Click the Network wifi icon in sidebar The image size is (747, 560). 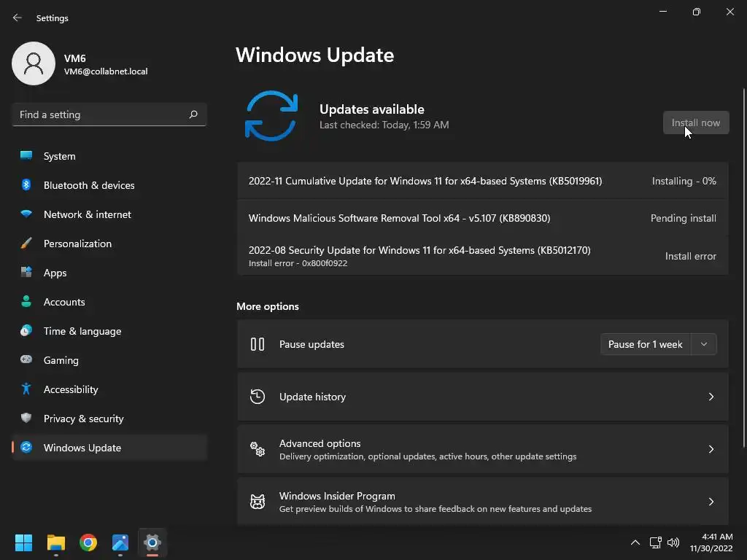click(x=26, y=214)
